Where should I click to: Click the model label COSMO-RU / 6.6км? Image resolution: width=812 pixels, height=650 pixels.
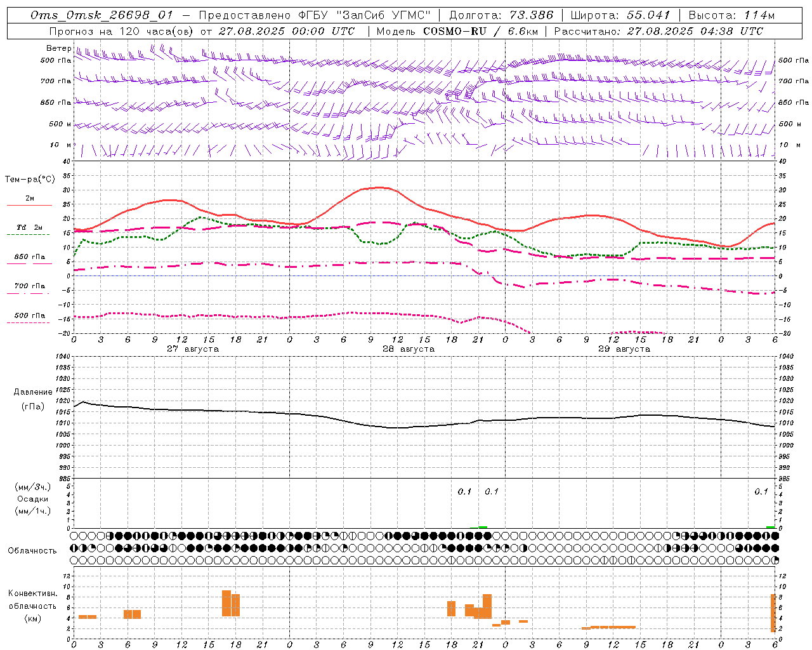[x=481, y=31]
